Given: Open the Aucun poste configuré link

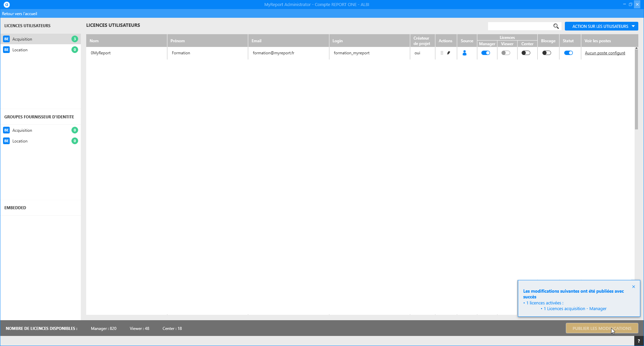Looking at the screenshot, I should click(x=605, y=53).
